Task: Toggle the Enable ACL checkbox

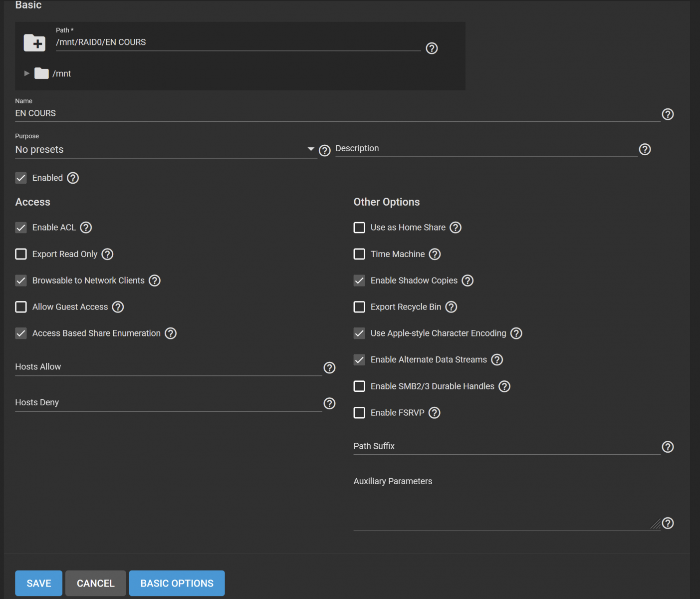Action: click(21, 228)
